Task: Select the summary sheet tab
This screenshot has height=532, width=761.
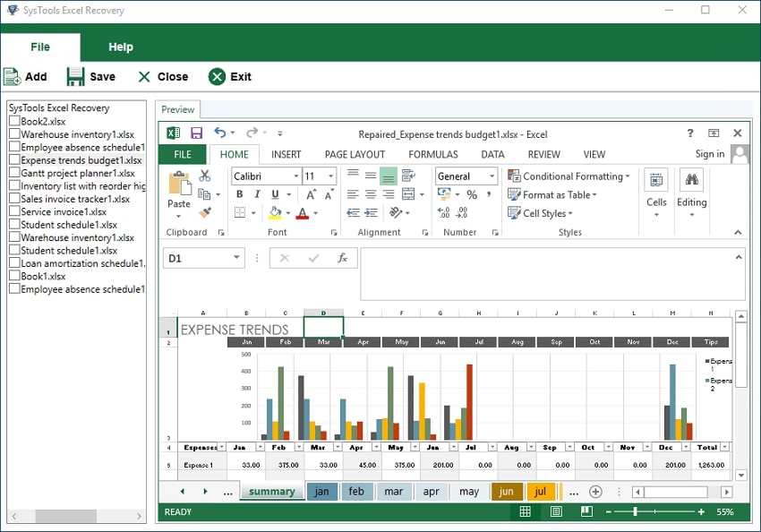Action: [x=271, y=491]
